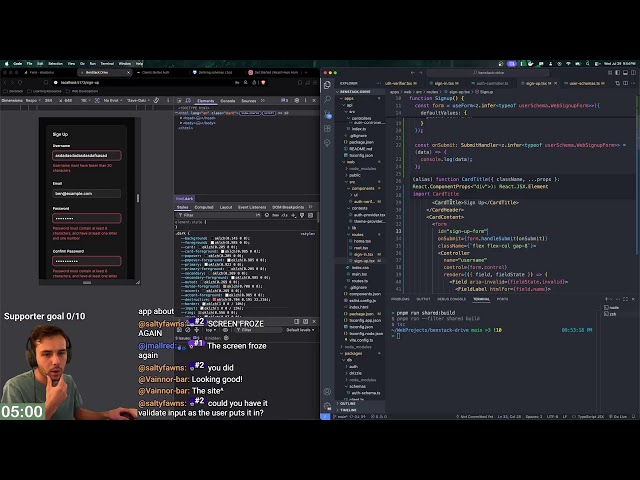Click the --background color swatch in Styles
The height and width of the screenshot is (480, 640).
(x=212, y=238)
